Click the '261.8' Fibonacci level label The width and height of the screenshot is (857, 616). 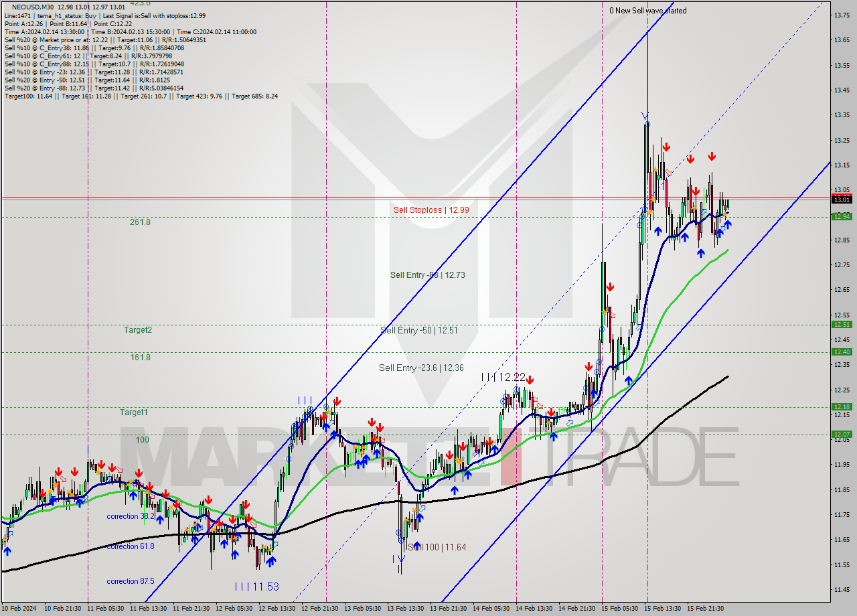140,222
